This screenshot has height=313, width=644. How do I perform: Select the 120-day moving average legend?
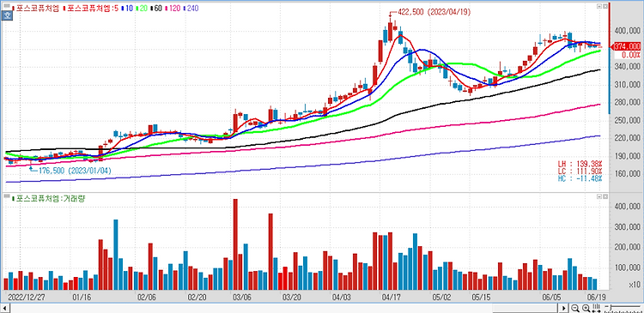[x=173, y=9]
